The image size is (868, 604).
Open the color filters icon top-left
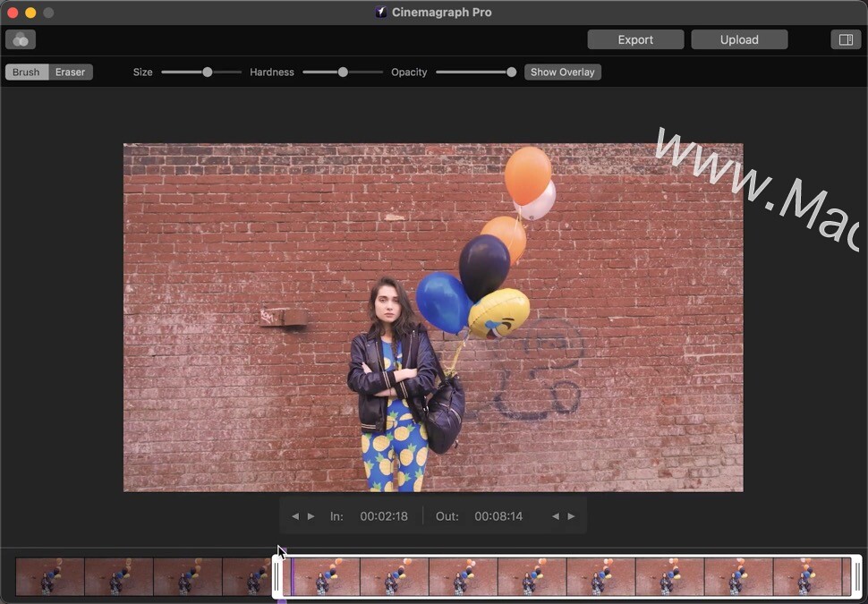point(19,39)
